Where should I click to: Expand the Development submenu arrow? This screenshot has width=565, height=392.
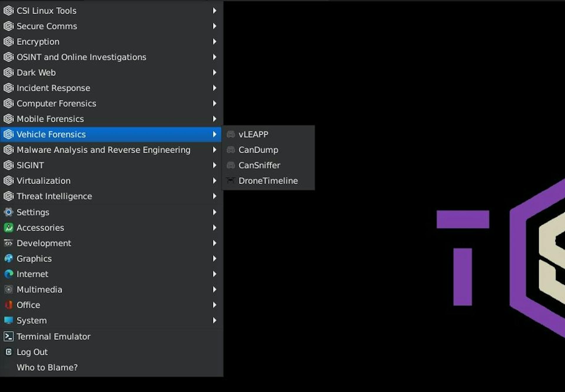tap(215, 243)
